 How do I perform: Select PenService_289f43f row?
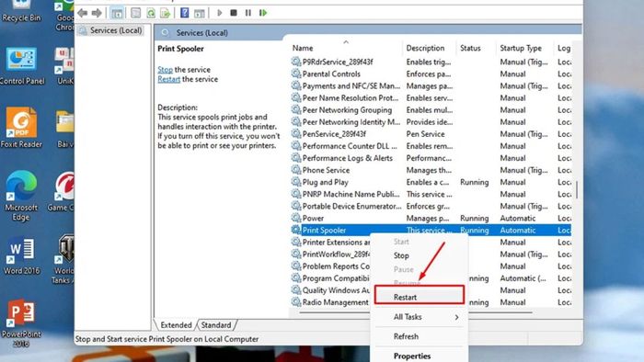click(431, 133)
